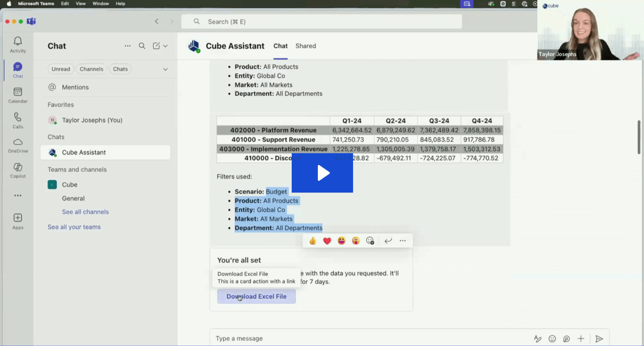Toggle the Unread filter pill
Screen dimensions: 644x346
coord(61,69)
